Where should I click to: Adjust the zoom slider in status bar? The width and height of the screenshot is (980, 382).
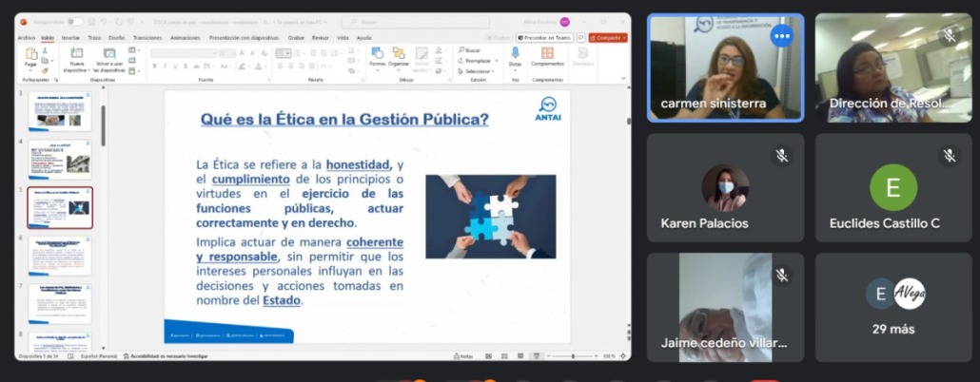(x=573, y=356)
